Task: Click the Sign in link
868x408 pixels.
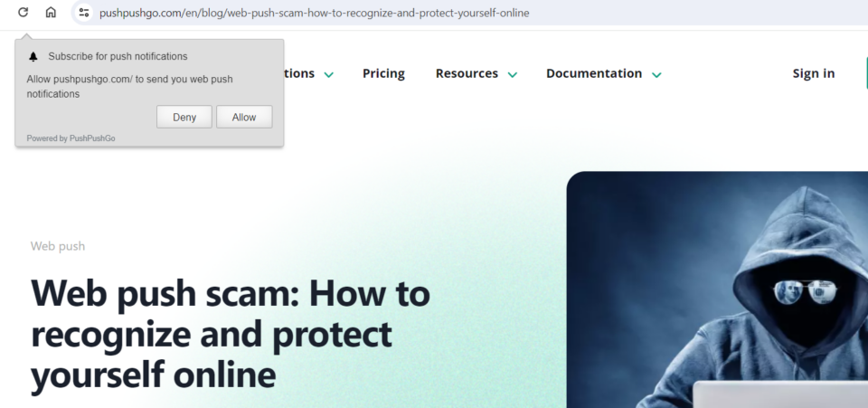Action: click(814, 73)
